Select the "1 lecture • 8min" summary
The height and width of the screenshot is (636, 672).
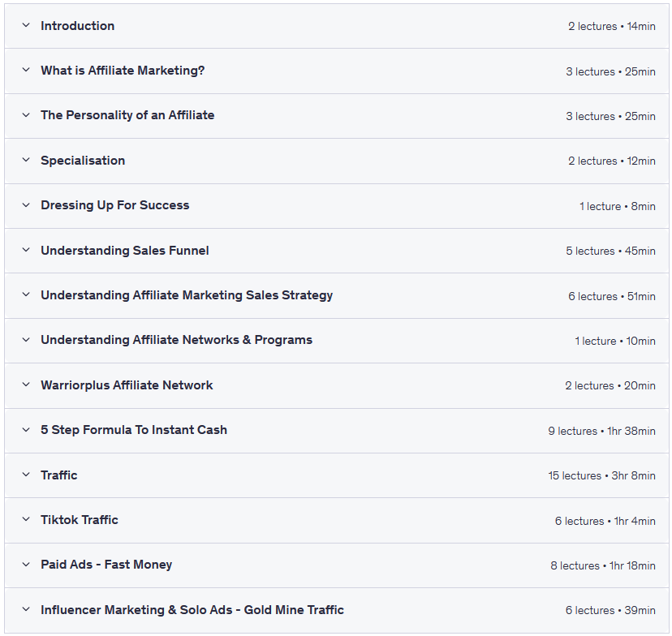click(x=617, y=207)
